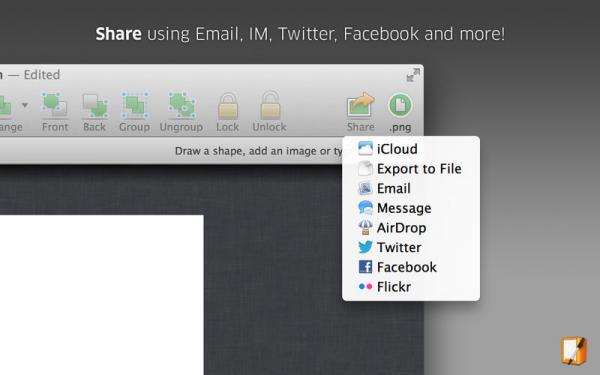Click the Front arrange icon

tap(55, 104)
